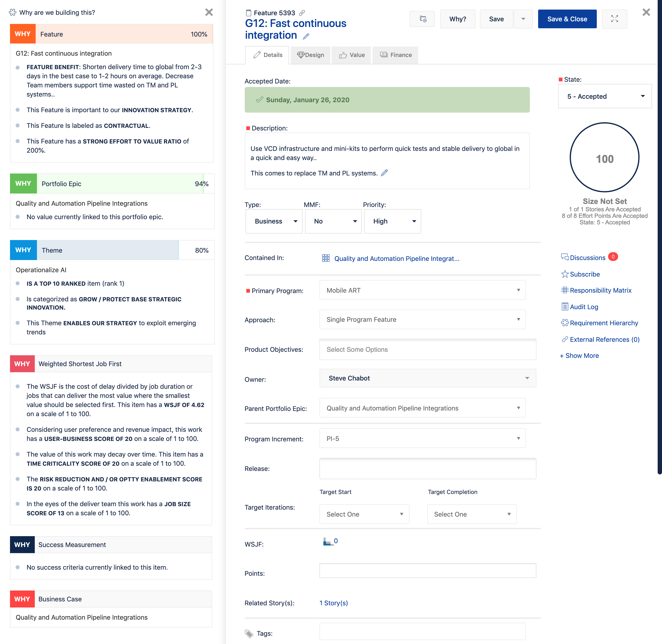Click inside the Points input field
662x644 pixels.
pos(427,571)
